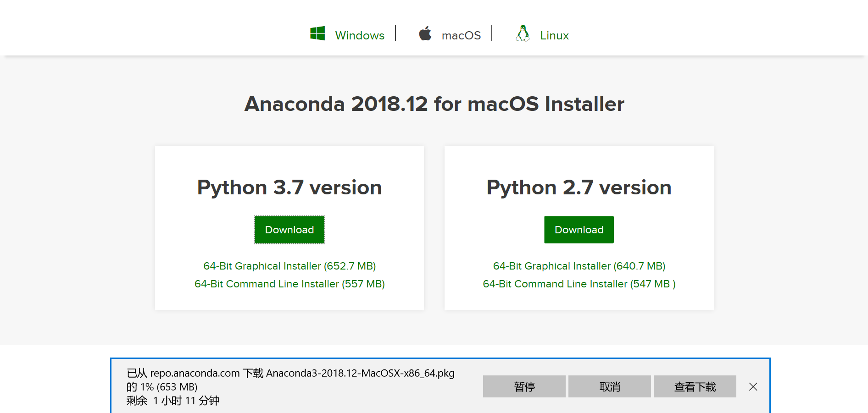Download the Python 2.7 version
The height and width of the screenshot is (413, 868).
579,230
